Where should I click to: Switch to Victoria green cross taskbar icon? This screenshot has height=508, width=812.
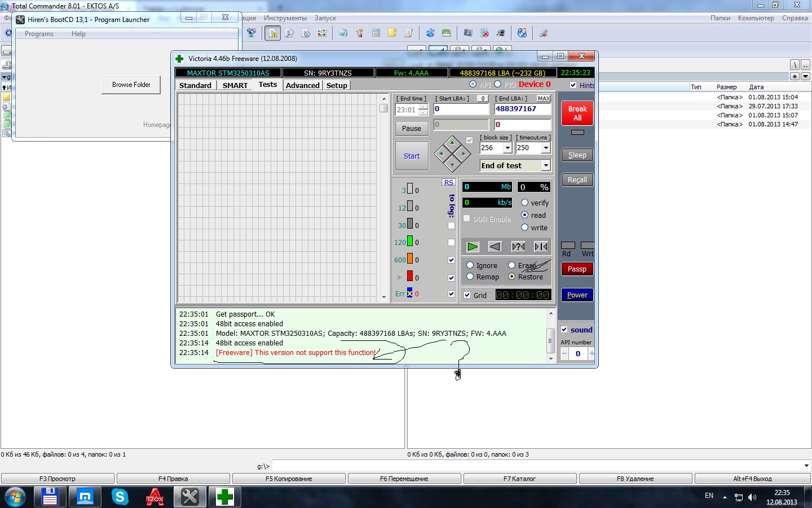pyautogui.click(x=225, y=497)
